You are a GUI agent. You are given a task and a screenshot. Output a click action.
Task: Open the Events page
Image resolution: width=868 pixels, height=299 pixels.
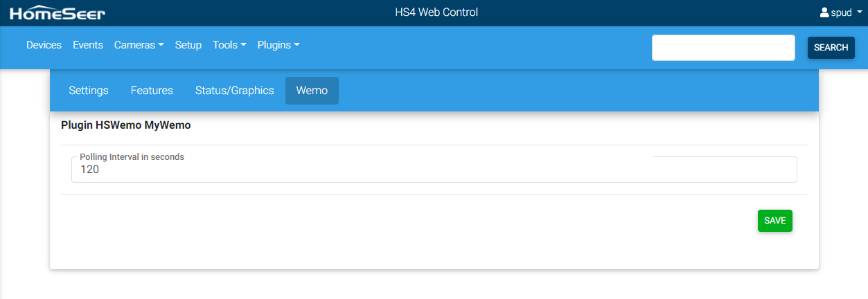[88, 45]
